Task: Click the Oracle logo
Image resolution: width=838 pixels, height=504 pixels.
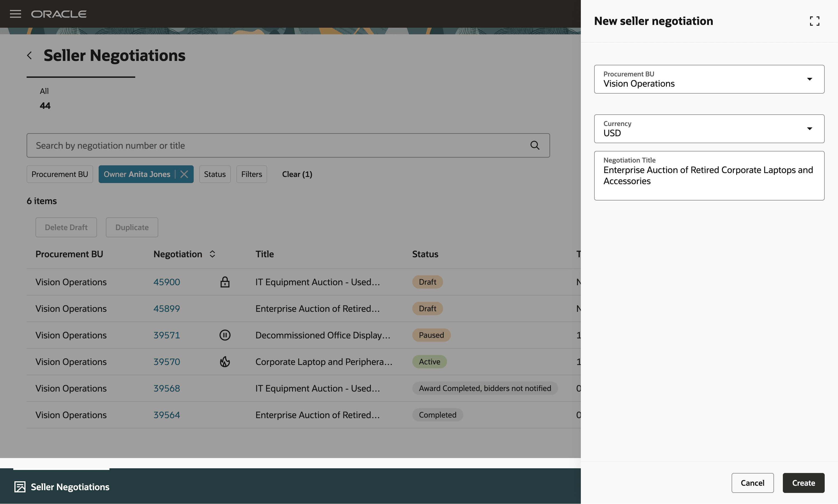Action: click(x=59, y=14)
